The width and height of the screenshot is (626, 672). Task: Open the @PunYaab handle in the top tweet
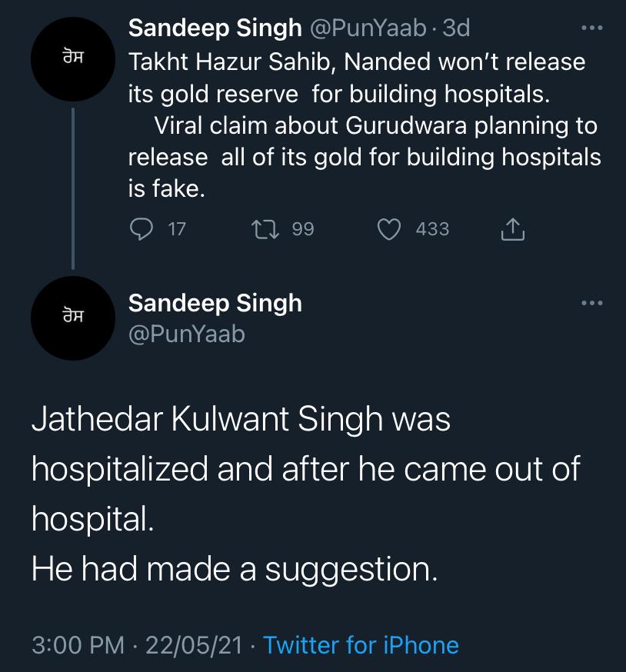tap(367, 28)
